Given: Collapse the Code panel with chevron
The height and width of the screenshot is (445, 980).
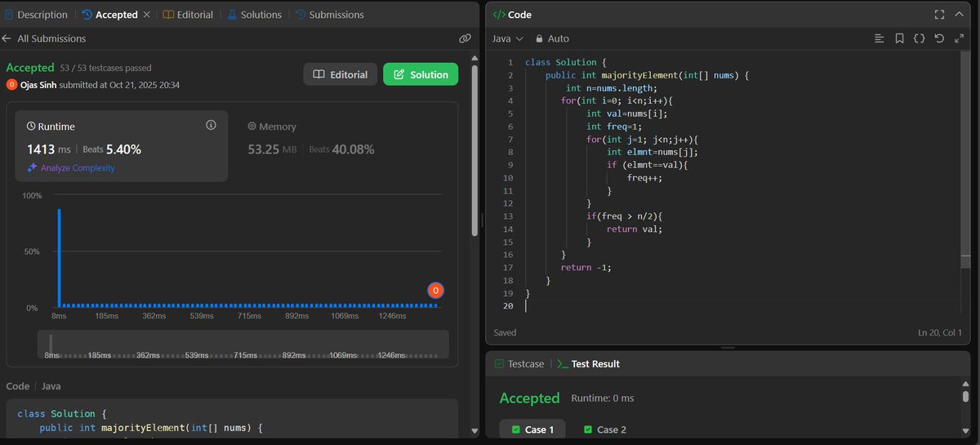Looking at the screenshot, I should tap(960, 15).
